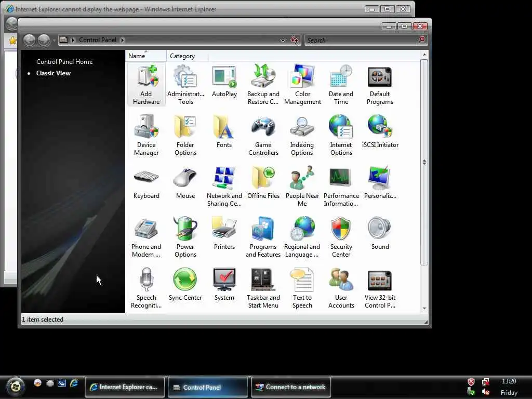Refresh the Control Panel view
The height and width of the screenshot is (399, 532).
coord(295,40)
